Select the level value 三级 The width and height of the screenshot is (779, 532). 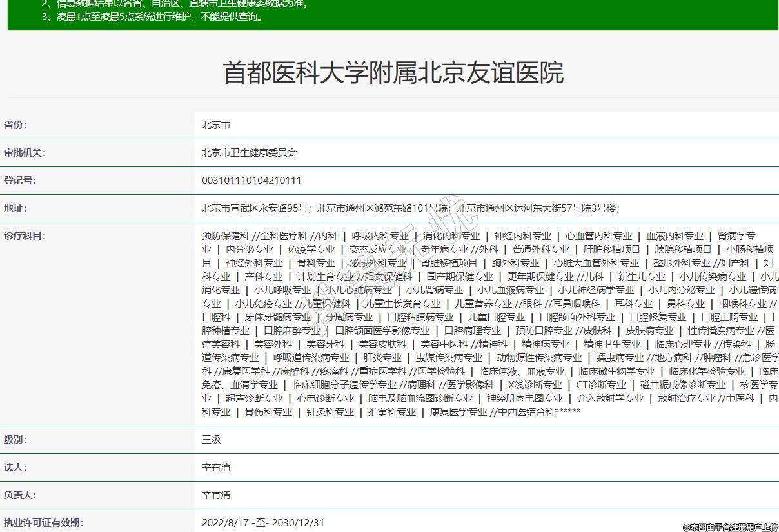point(212,440)
